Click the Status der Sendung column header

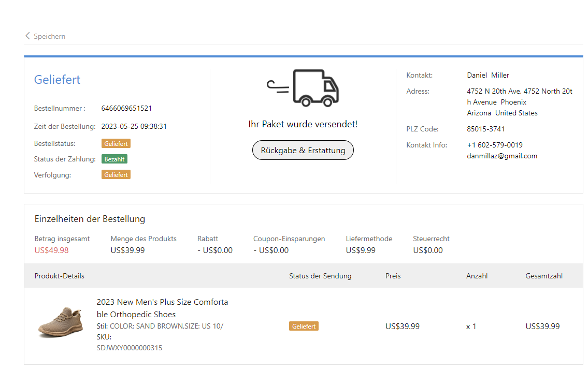point(320,276)
